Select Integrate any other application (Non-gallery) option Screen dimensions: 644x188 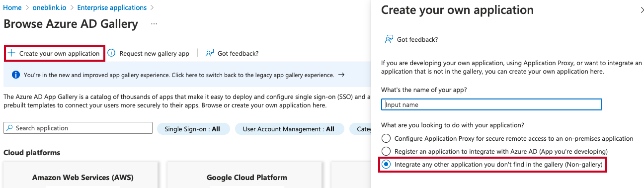pyautogui.click(x=386, y=164)
